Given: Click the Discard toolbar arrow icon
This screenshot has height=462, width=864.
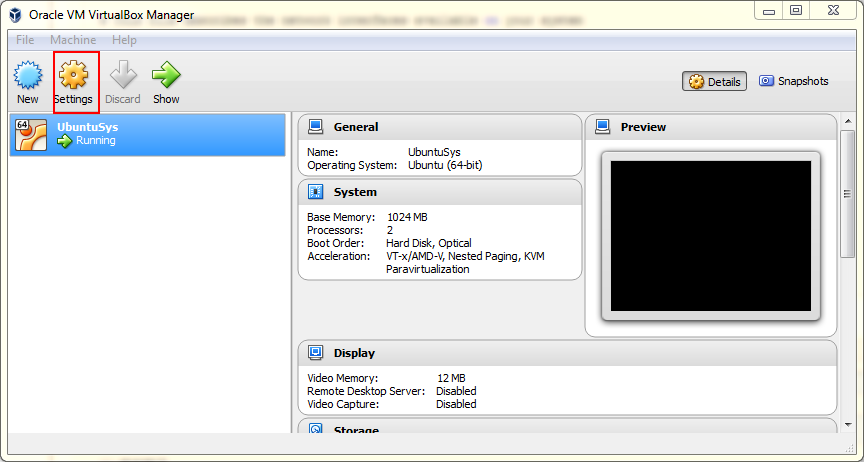Looking at the screenshot, I should (122, 76).
